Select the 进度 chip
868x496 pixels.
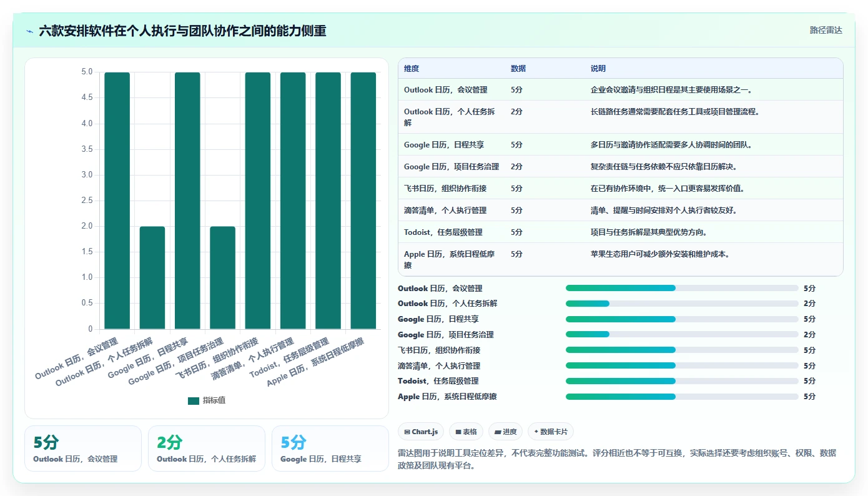tap(505, 432)
